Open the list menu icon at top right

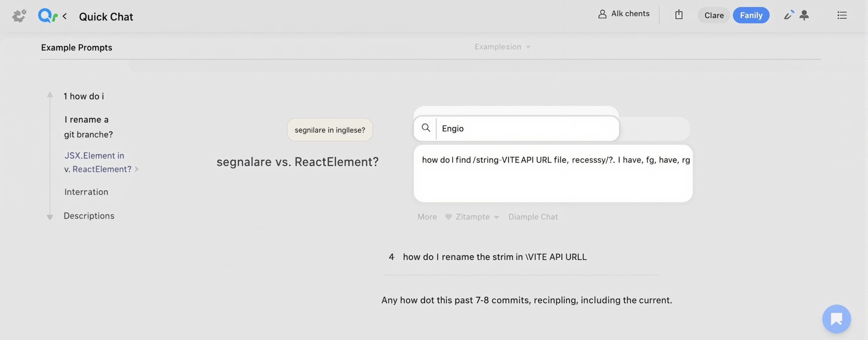(842, 15)
